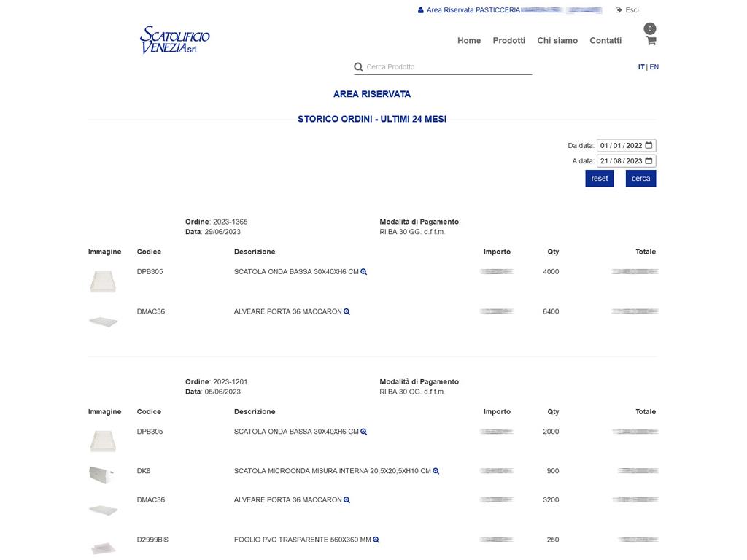Viewport: 747px width, 560px height.
Task: Click quantity 6400
Action: (551, 312)
